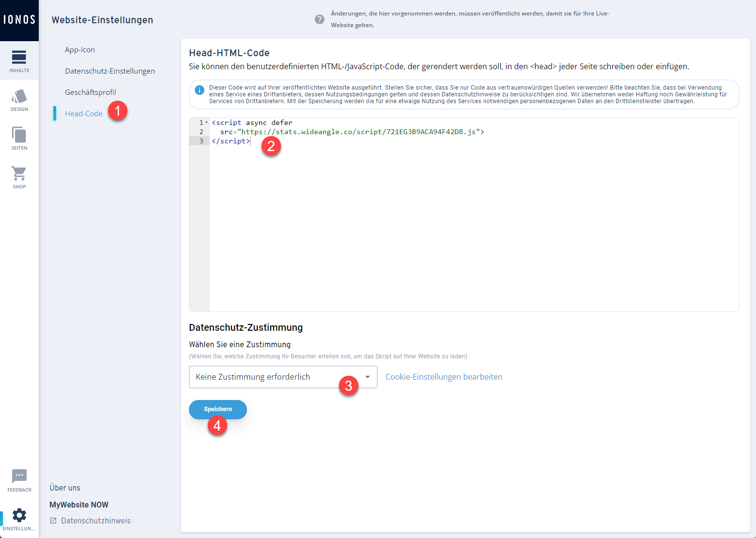
Task: Select Datenschutz-Einstellungen menu item
Action: pos(110,71)
